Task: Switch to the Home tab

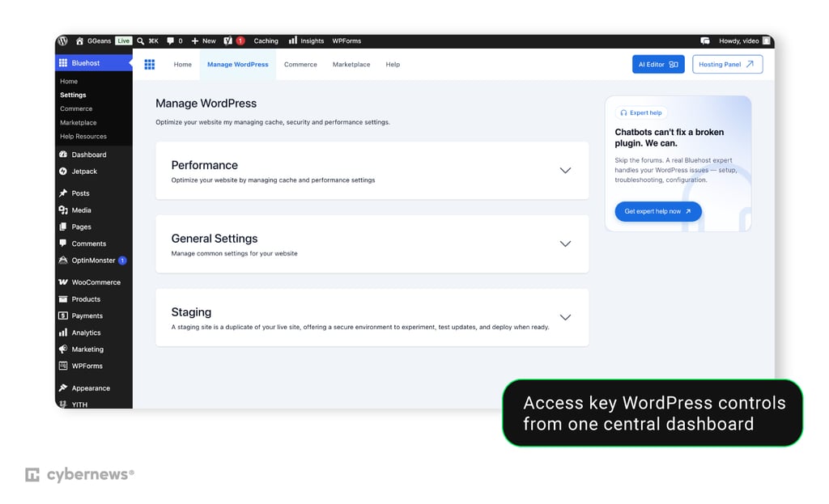Action: click(x=182, y=65)
